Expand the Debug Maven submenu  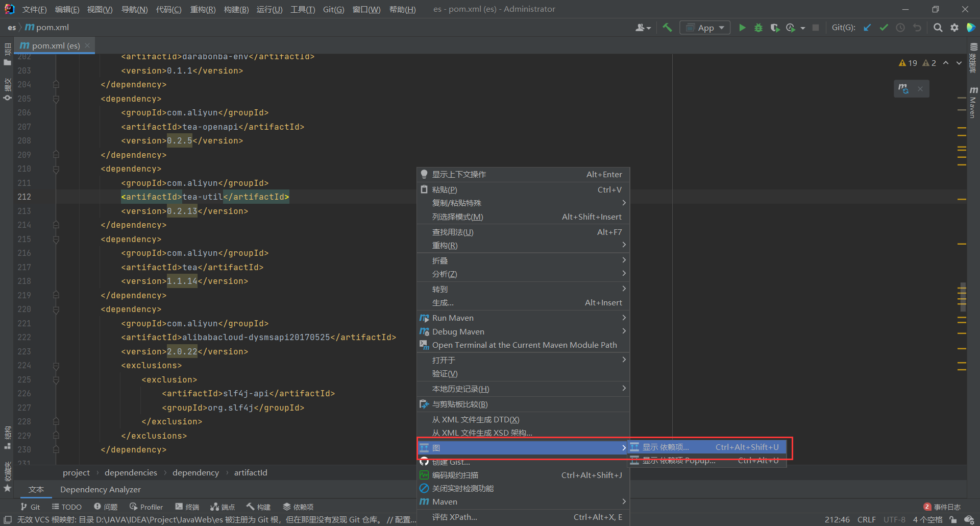[x=523, y=331]
